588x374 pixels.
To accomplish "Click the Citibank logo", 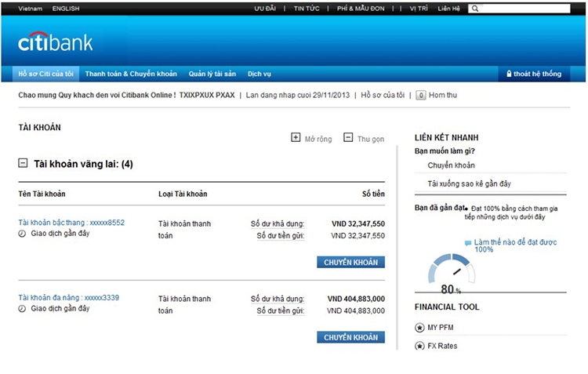I will (x=55, y=42).
